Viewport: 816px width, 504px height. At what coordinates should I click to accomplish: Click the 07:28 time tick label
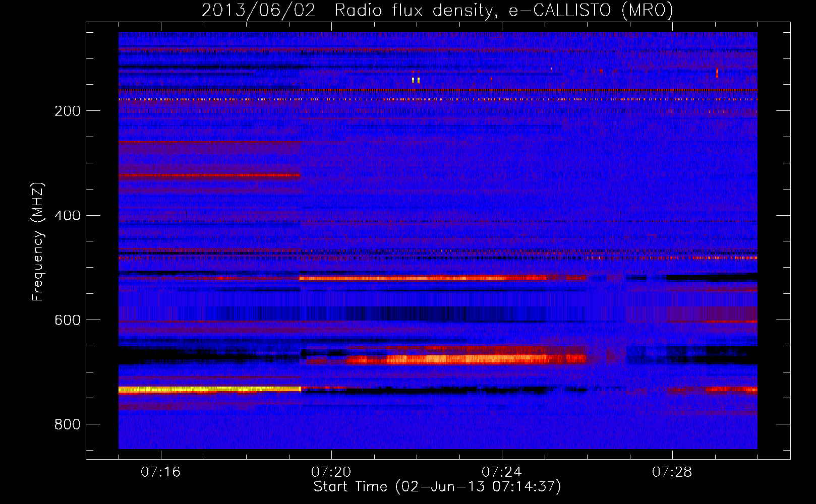[x=672, y=472]
